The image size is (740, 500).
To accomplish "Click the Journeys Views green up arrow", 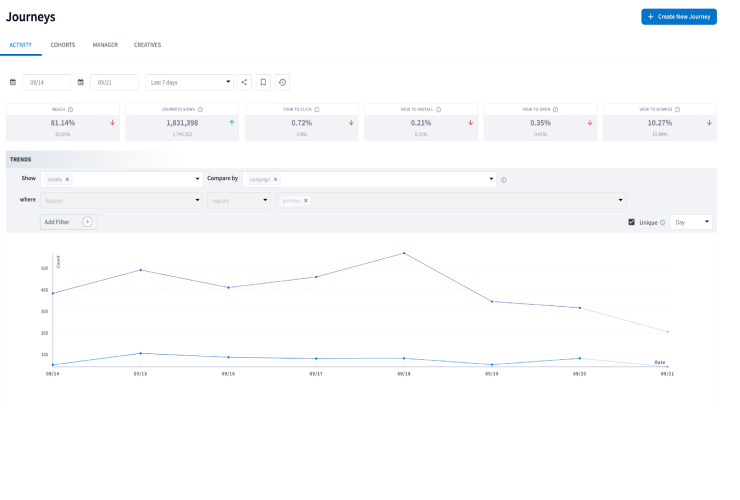I will pyautogui.click(x=232, y=123).
